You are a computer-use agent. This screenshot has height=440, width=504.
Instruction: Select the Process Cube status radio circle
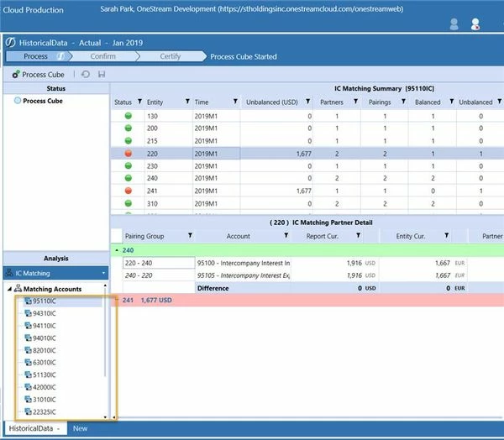18,101
